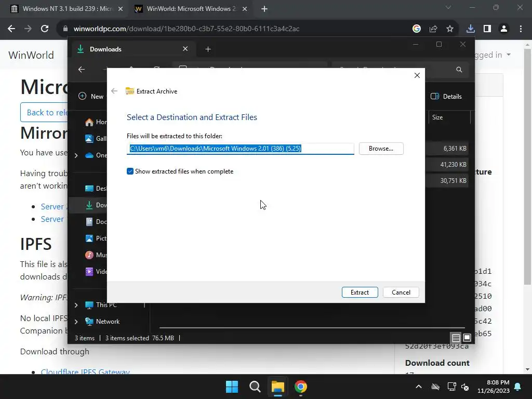Open Gallery in the Explorer sidebar
Image resolution: width=532 pixels, height=399 pixels.
(96, 138)
